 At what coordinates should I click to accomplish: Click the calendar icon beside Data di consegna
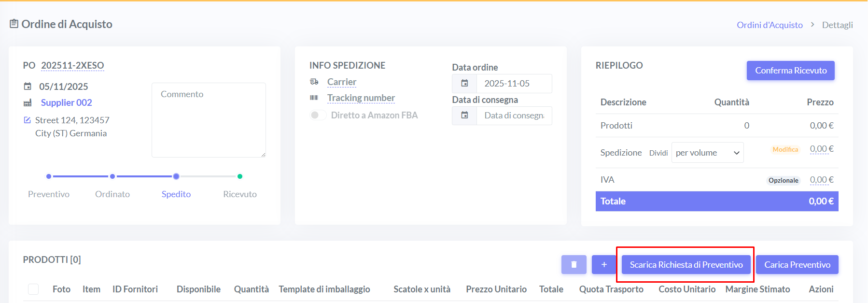(464, 115)
